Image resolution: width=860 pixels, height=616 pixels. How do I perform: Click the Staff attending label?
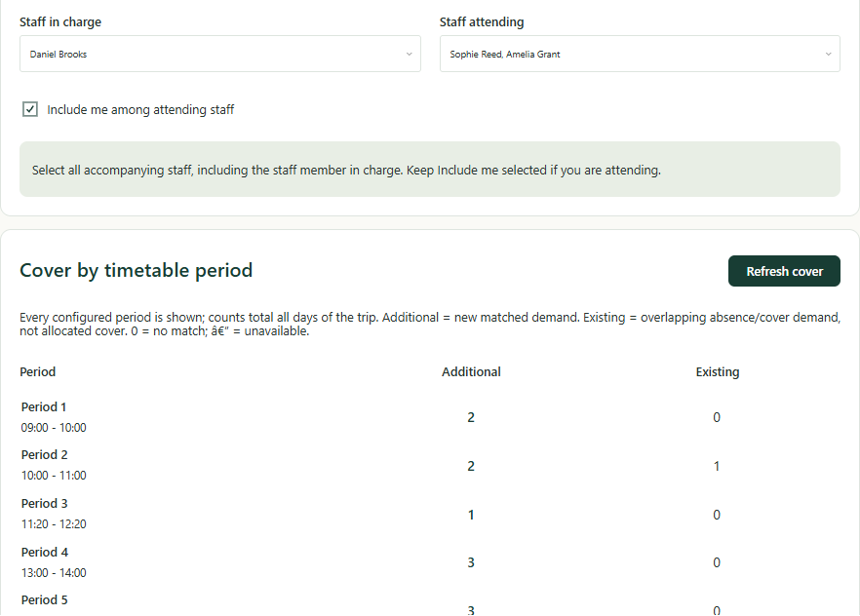[482, 21]
